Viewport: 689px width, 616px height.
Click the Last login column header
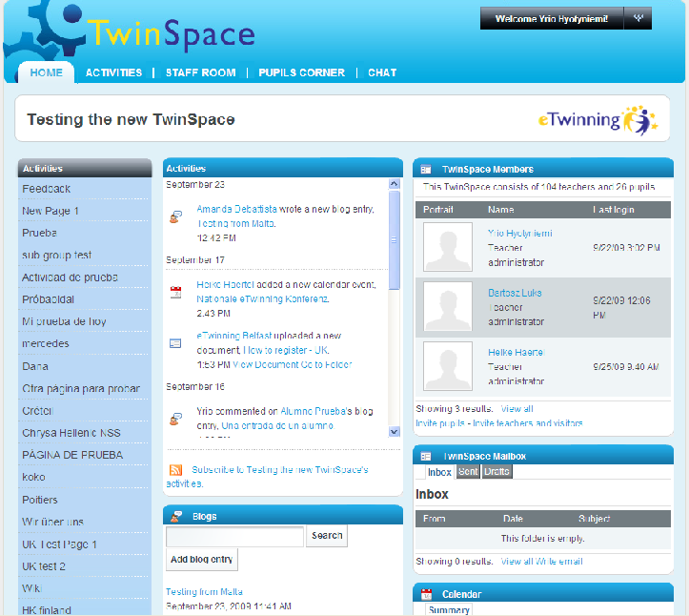pyautogui.click(x=614, y=210)
